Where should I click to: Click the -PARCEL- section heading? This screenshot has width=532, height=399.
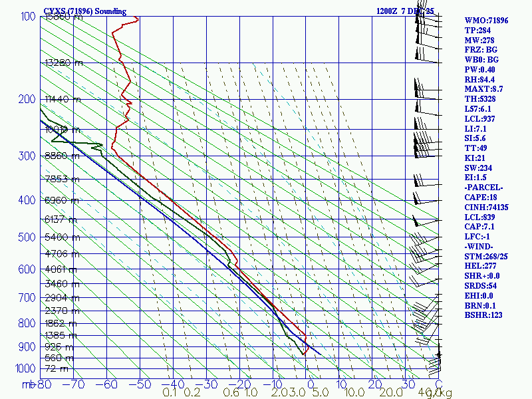(483, 188)
